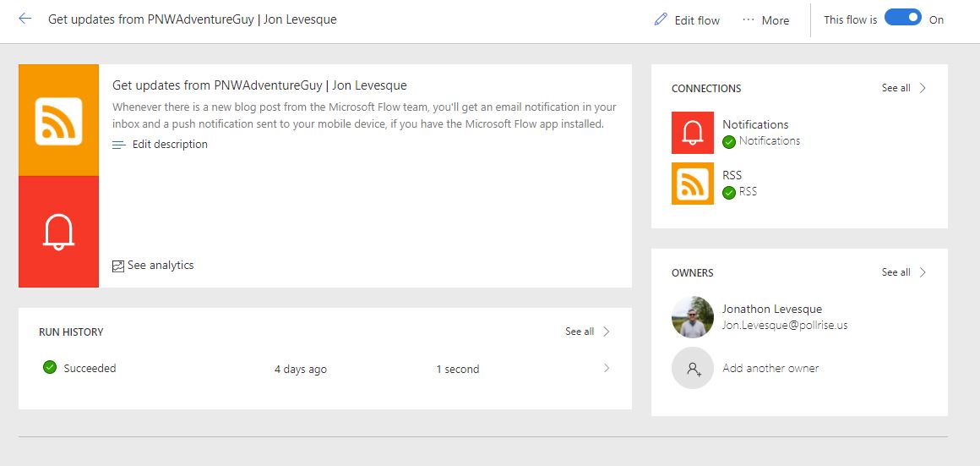Go back using the left arrow
Viewport: 980px width, 466px height.
[25, 19]
